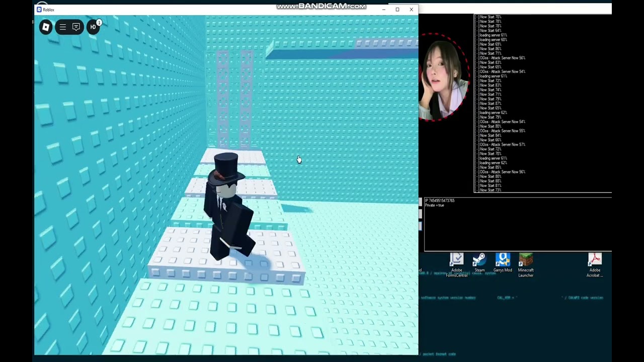Open the Roblox main menu logo button
This screenshot has height=362, width=644.
46,27
